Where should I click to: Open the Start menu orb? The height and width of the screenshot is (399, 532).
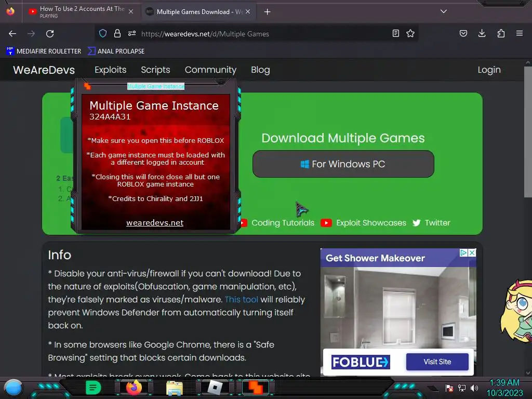click(13, 388)
